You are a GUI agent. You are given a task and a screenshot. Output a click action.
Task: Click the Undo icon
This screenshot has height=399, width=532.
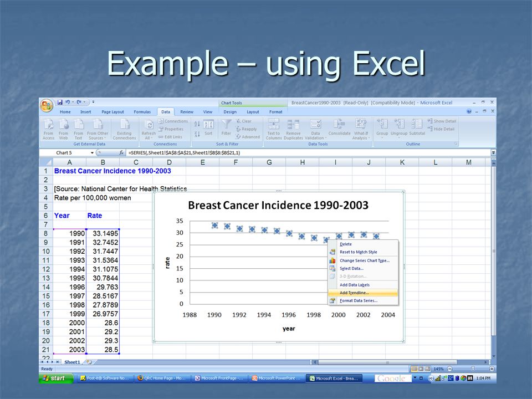(x=68, y=102)
